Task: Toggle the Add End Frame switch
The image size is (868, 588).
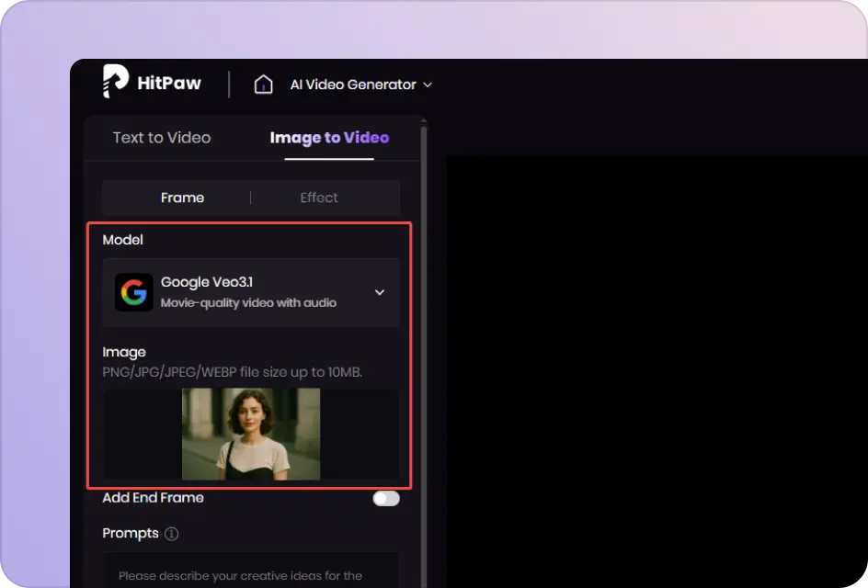Action: pos(386,498)
